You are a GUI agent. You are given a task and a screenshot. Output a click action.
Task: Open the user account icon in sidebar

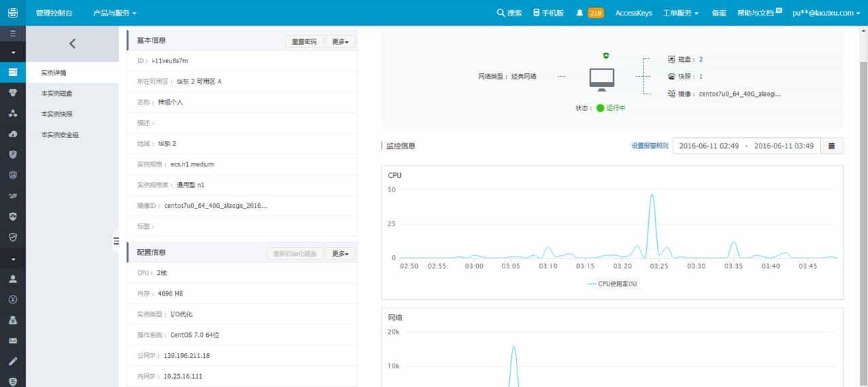pyautogui.click(x=12, y=279)
